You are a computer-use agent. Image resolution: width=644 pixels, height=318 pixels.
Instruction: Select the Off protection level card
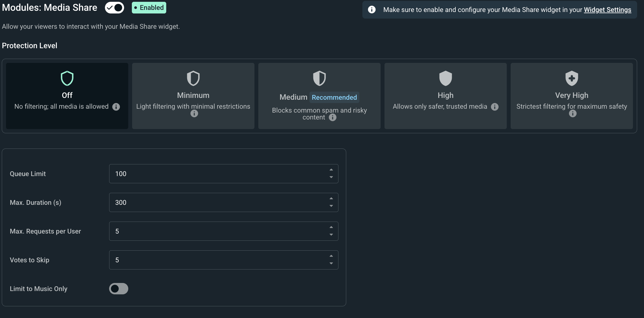click(67, 96)
